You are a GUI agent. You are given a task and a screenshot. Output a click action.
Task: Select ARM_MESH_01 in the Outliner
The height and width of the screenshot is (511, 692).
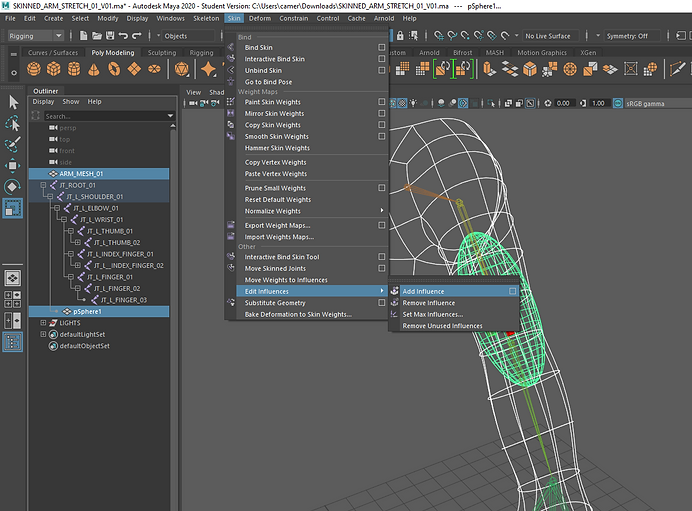click(x=99, y=174)
